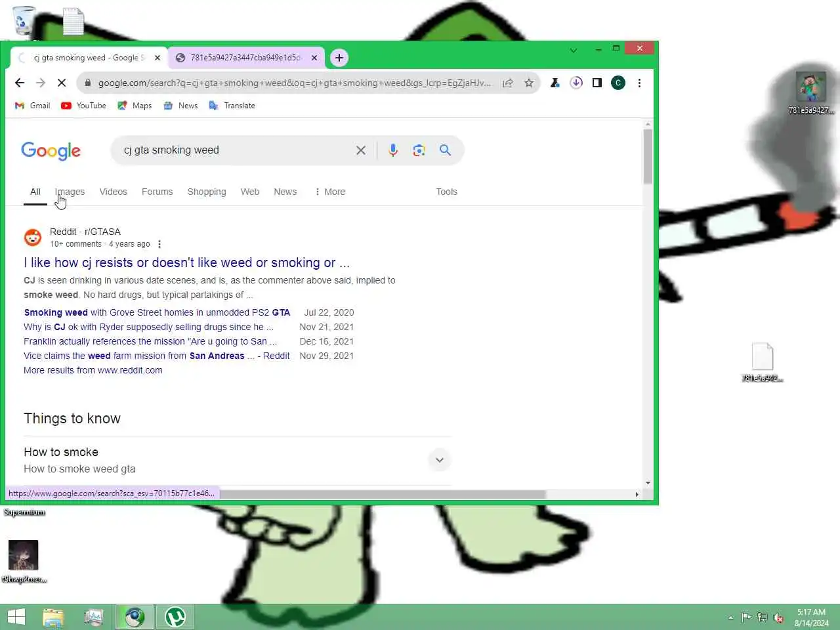
Task: Switch to News results tab under search
Action: [x=285, y=192]
